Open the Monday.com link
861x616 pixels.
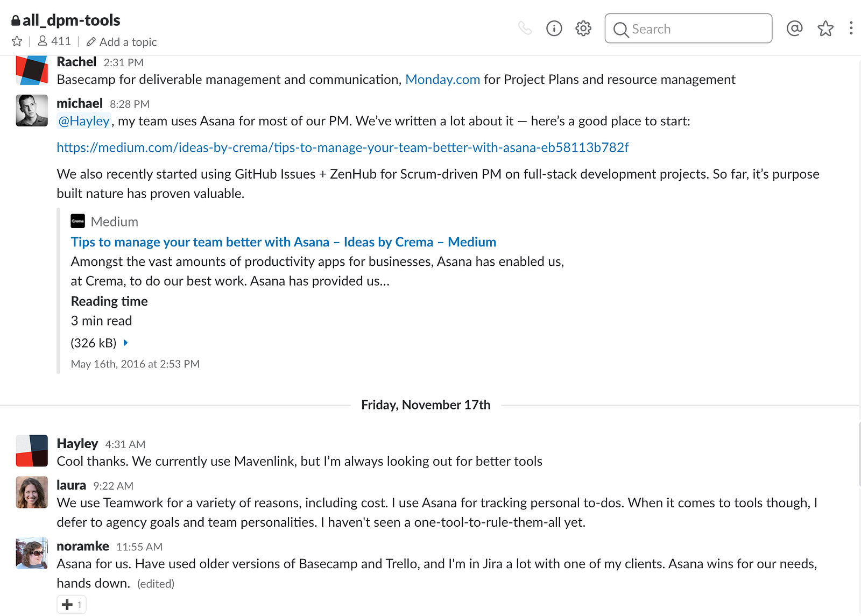[442, 80]
